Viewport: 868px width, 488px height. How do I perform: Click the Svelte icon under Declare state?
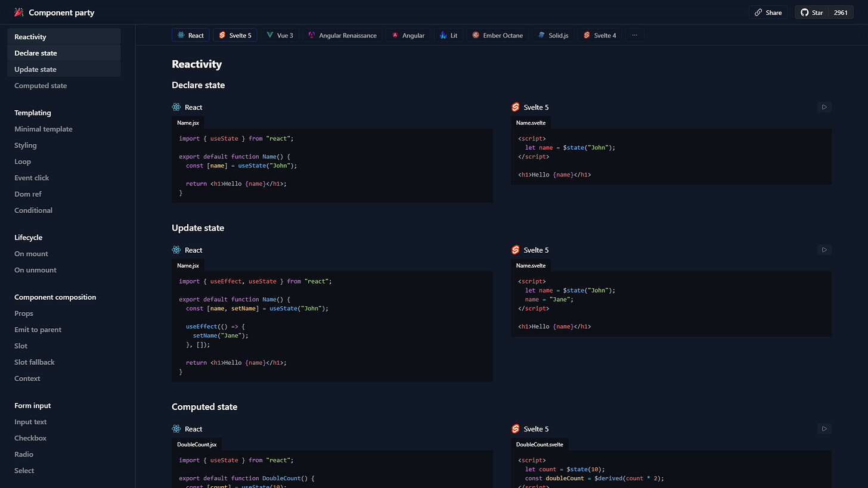pyautogui.click(x=516, y=107)
